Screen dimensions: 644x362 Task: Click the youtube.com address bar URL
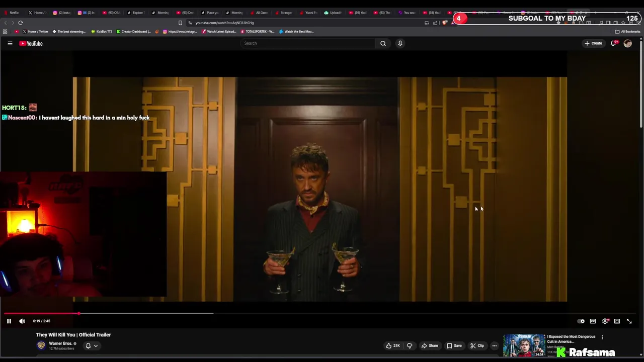click(x=224, y=23)
